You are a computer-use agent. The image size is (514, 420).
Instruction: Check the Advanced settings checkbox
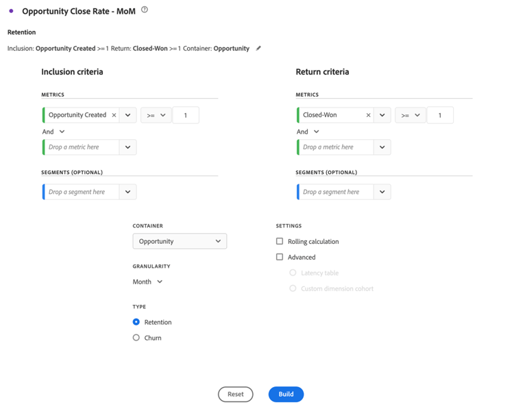pos(280,257)
